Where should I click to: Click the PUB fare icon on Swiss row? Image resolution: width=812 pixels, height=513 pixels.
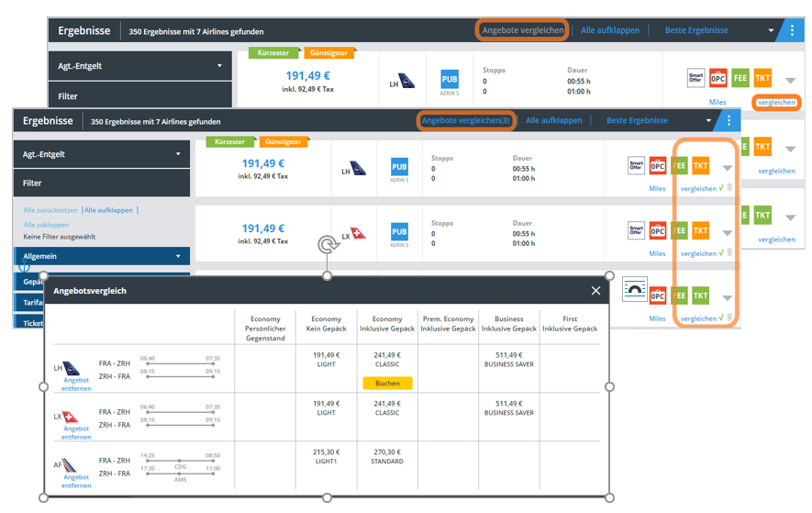[x=400, y=231]
